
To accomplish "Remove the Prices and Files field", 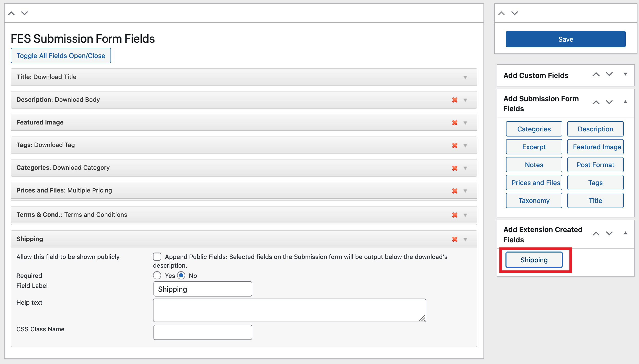I will tap(455, 191).
